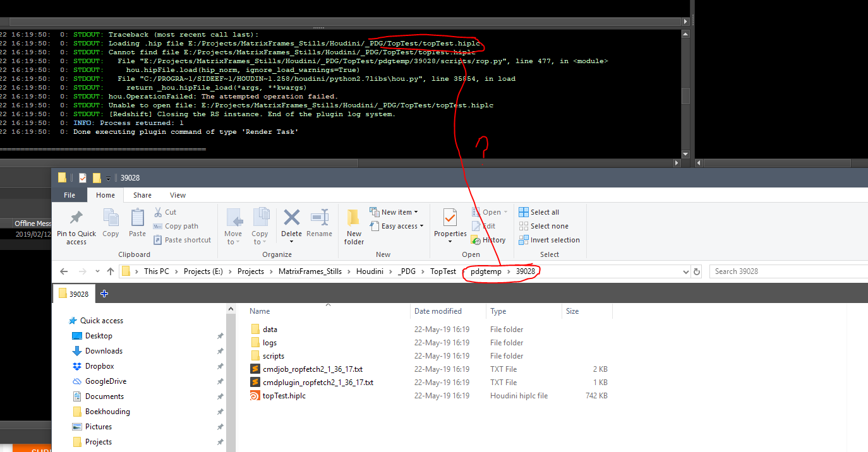Click Copy path in the ribbon
Image resolution: width=868 pixels, height=452 pixels.
(176, 226)
